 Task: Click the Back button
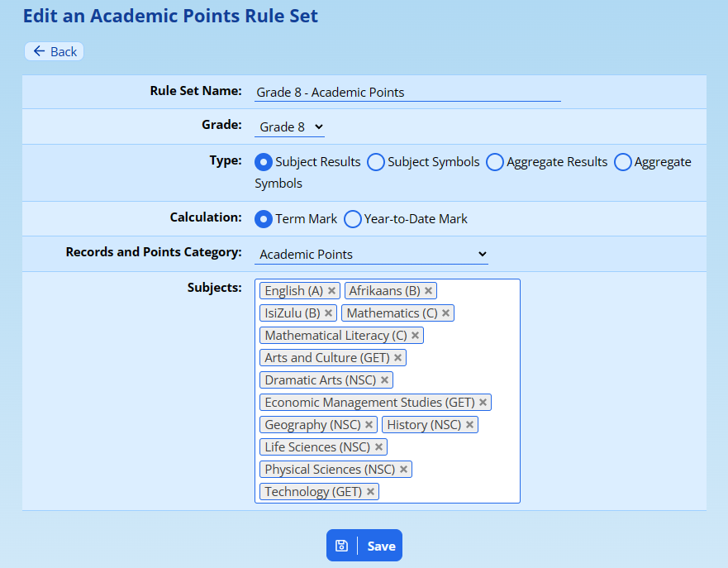[55, 51]
